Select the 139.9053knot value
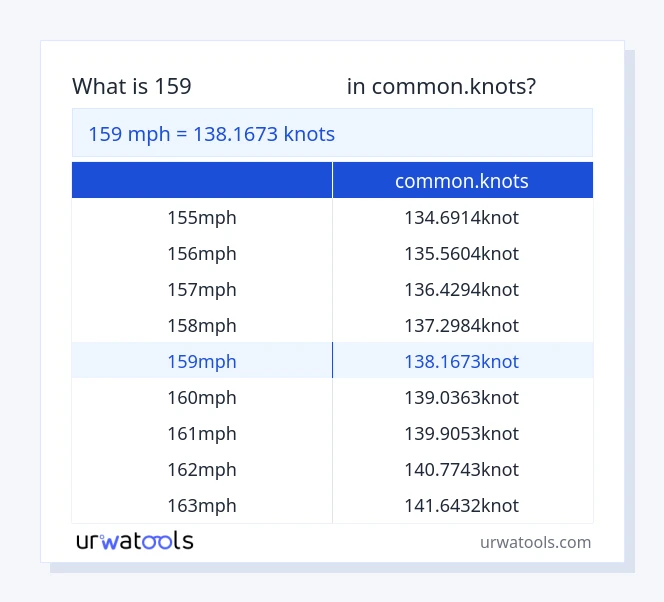The height and width of the screenshot is (602, 664). point(462,433)
